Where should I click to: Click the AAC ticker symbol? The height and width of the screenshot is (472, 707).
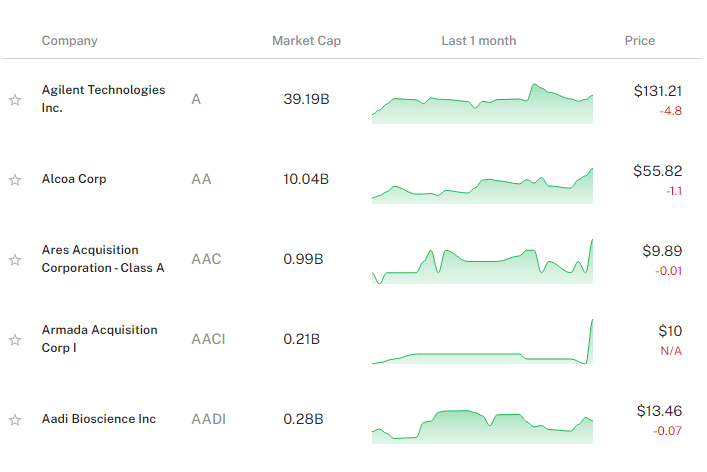pyautogui.click(x=206, y=259)
